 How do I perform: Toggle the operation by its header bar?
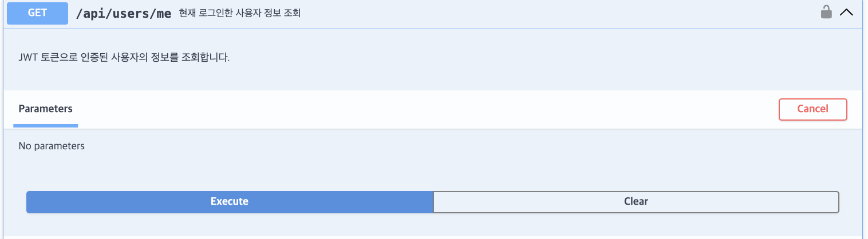point(434,13)
